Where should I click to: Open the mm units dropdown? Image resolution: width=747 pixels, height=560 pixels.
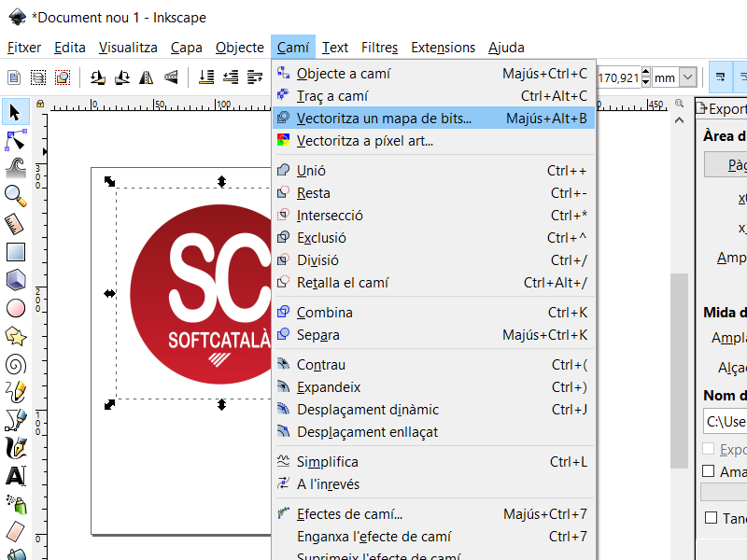(x=687, y=77)
